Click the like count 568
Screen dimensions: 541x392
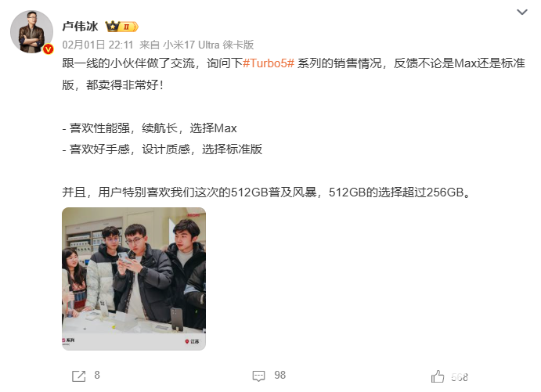pyautogui.click(x=460, y=377)
